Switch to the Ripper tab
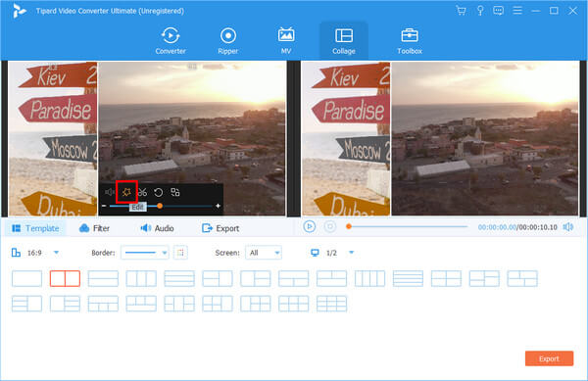Screen dimensions: 588x381 click(x=228, y=41)
